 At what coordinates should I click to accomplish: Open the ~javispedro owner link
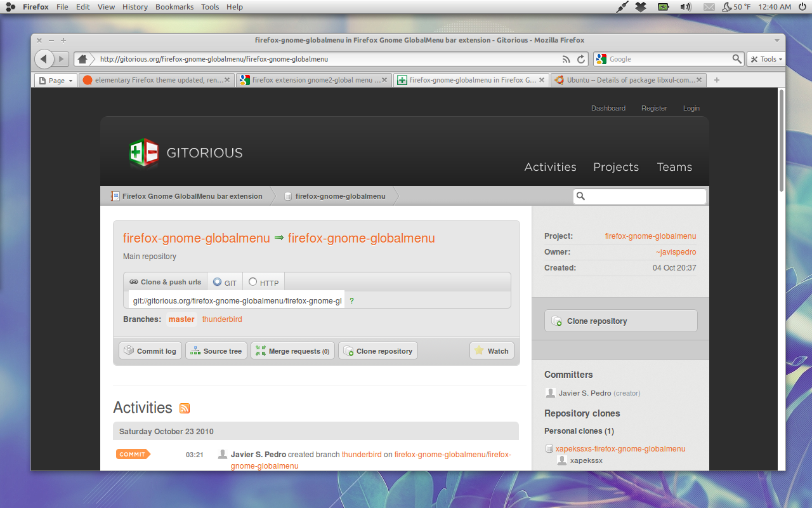click(x=676, y=252)
